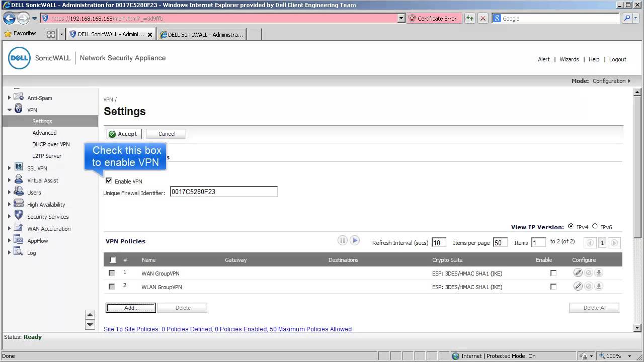Viewport: 644px width, 362px height.
Task: Enable the WAN GroupVPN policy
Action: click(553, 273)
